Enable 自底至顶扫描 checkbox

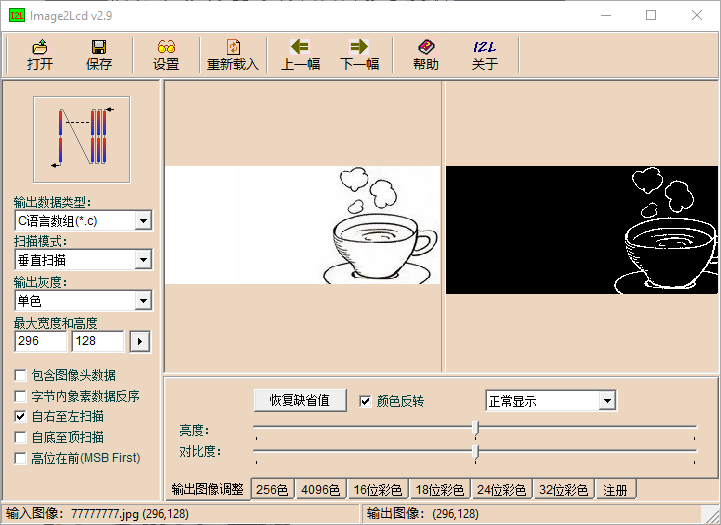[x=20, y=437]
